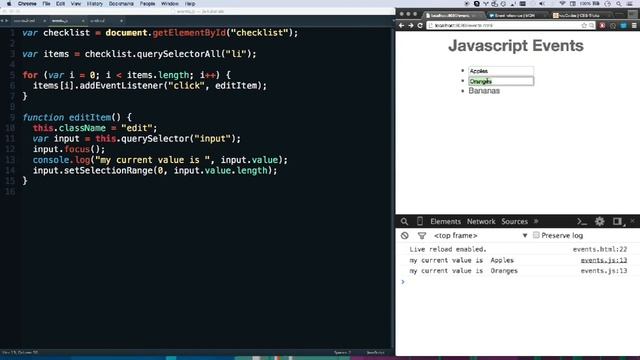
Task: Open Notification Center icon
Action: (x=631, y=4)
